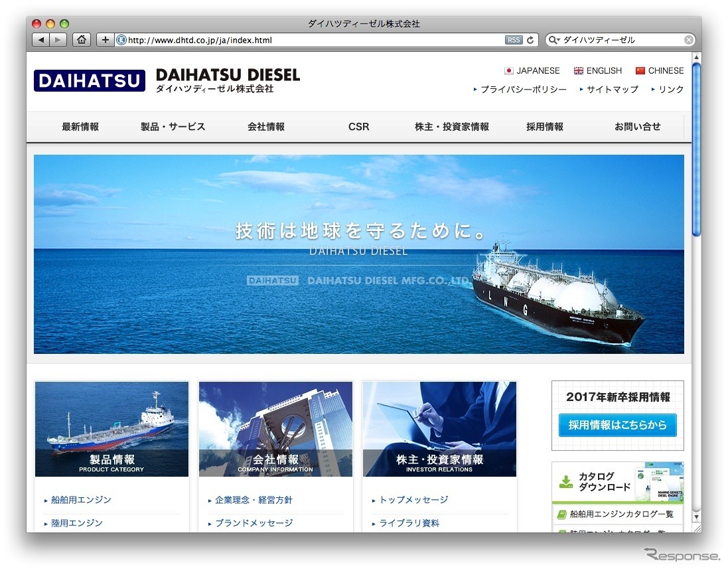Screen dimensions: 728x569
Task: Open the 陸用エンジン link
Action: coord(76,523)
